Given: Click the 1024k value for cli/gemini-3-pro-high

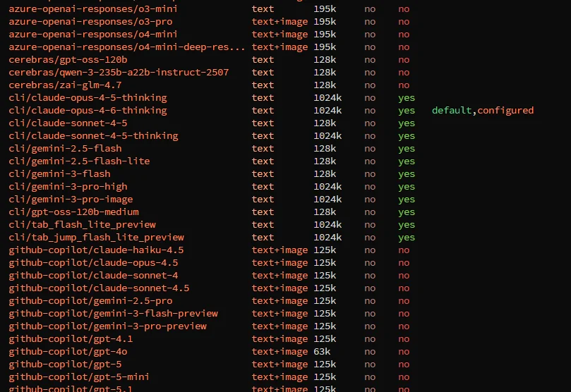Looking at the screenshot, I should click(327, 187).
